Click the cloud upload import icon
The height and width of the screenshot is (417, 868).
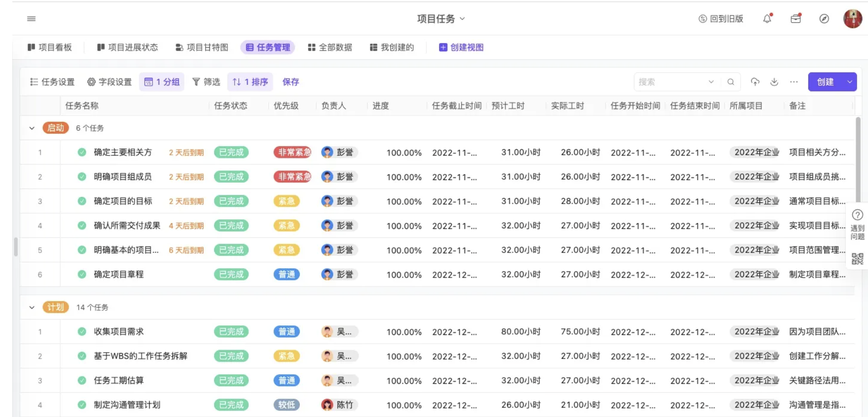[x=755, y=82]
